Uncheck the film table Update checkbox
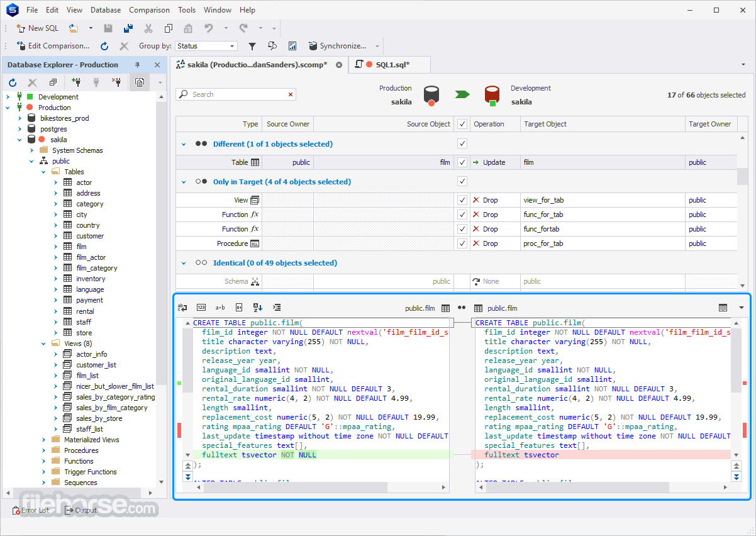Image resolution: width=756 pixels, height=536 pixels. (x=462, y=162)
